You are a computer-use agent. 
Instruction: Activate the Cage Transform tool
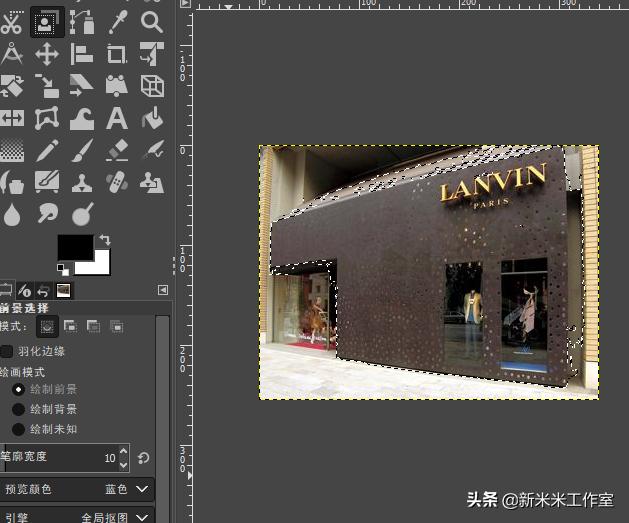pos(47,118)
